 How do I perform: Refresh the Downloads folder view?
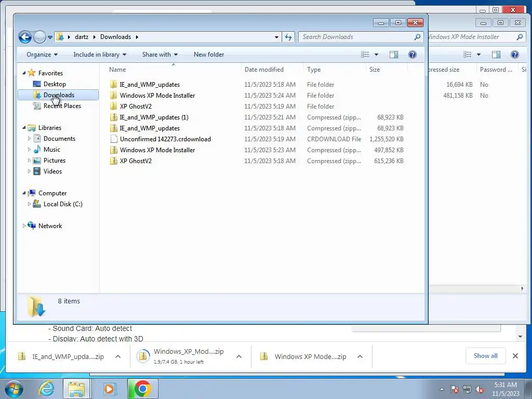(x=288, y=37)
